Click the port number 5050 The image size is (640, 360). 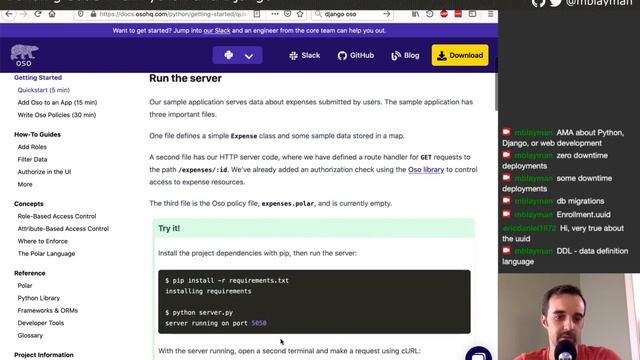(x=259, y=323)
